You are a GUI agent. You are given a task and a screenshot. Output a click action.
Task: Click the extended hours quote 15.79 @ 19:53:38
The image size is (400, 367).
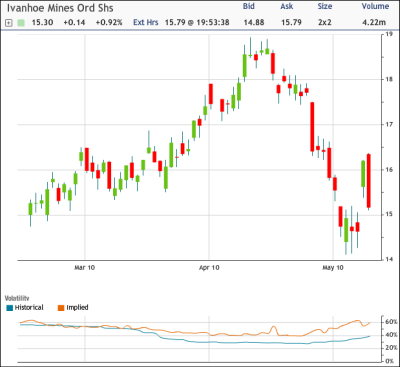tap(197, 23)
